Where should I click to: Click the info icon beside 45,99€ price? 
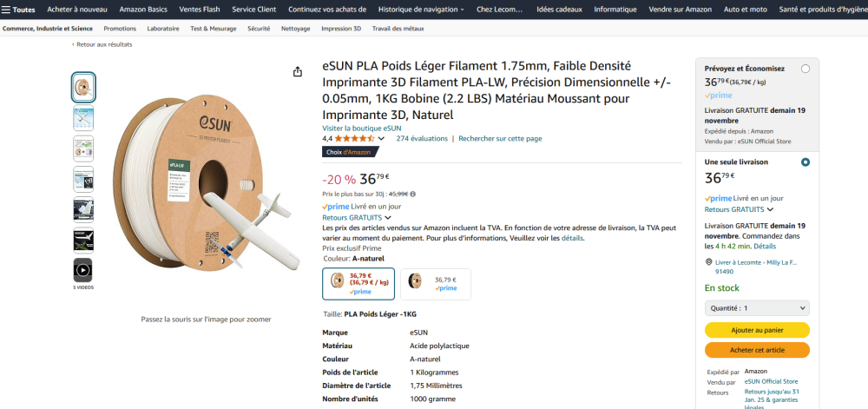tap(412, 194)
